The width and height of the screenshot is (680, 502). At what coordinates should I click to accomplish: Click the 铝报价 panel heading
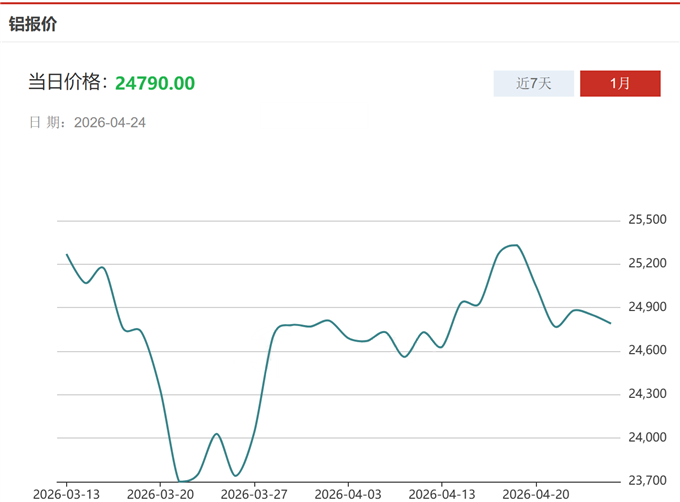click(x=33, y=23)
